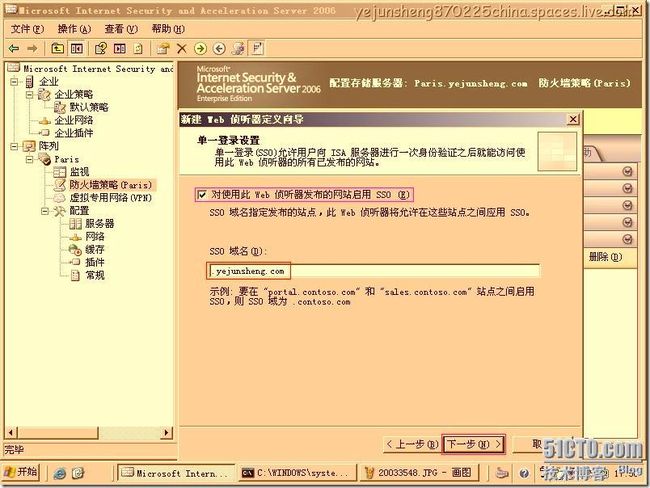Click the 完毕 status bar text
The height and width of the screenshot is (488, 650).
pos(14,450)
